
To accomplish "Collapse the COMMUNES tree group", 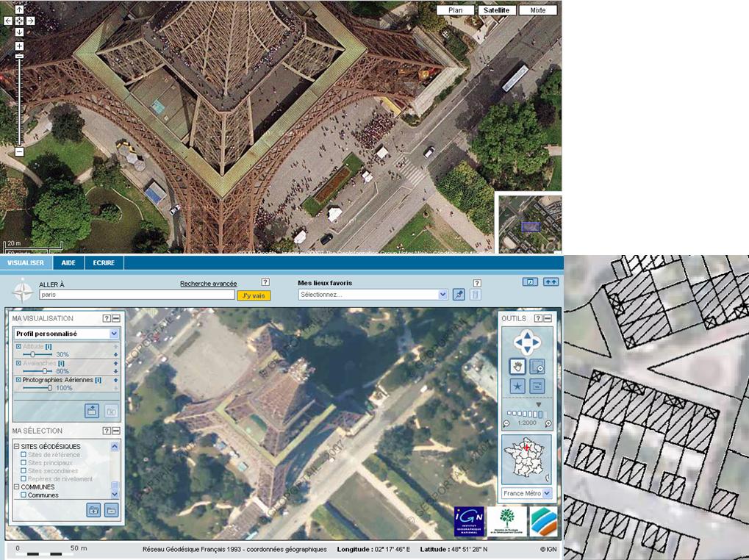I will (x=16, y=487).
